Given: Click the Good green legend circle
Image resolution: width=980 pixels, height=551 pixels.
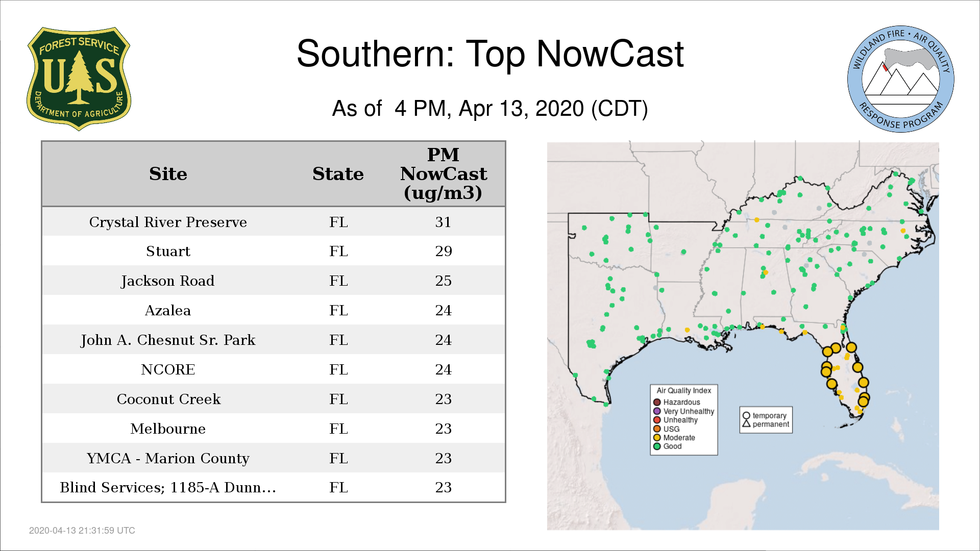Looking at the screenshot, I should [657, 446].
